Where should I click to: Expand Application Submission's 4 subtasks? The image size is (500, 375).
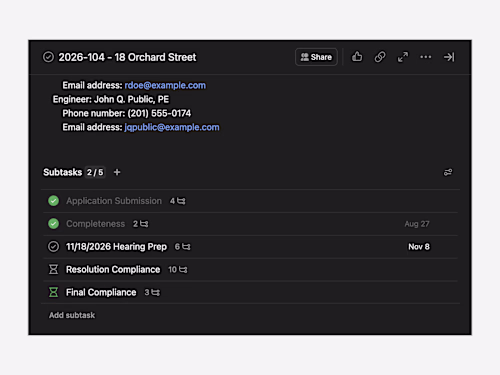coord(178,201)
